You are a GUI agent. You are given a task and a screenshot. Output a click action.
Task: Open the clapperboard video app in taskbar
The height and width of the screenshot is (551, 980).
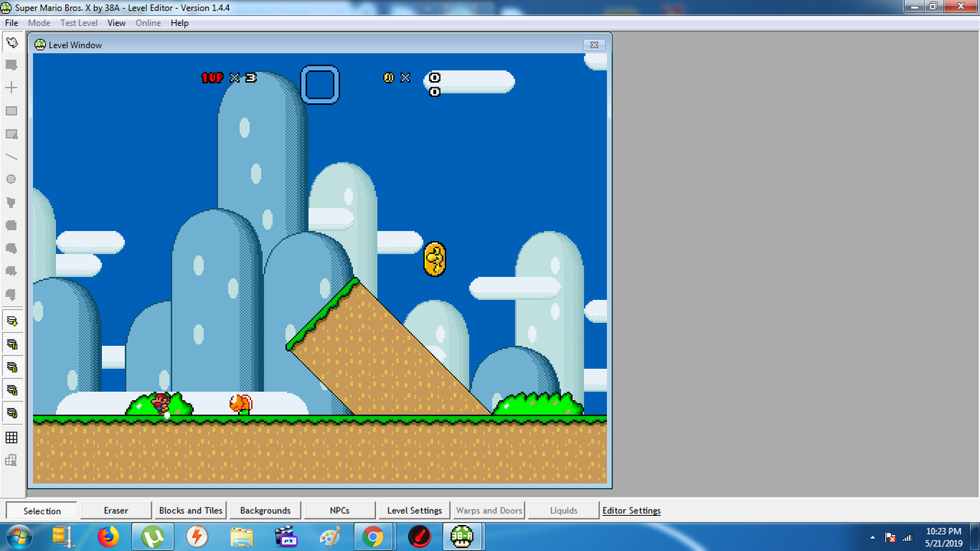[x=286, y=537]
